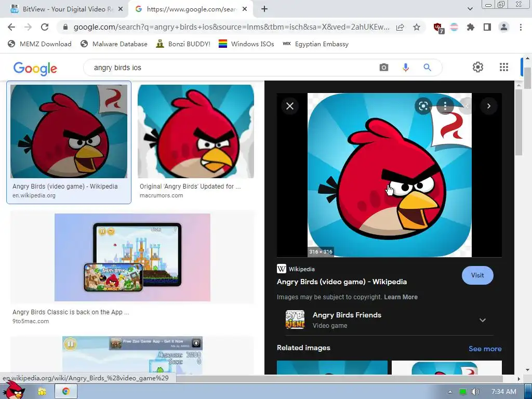Open a new browser tab
The image size is (532, 399).
pyautogui.click(x=264, y=9)
